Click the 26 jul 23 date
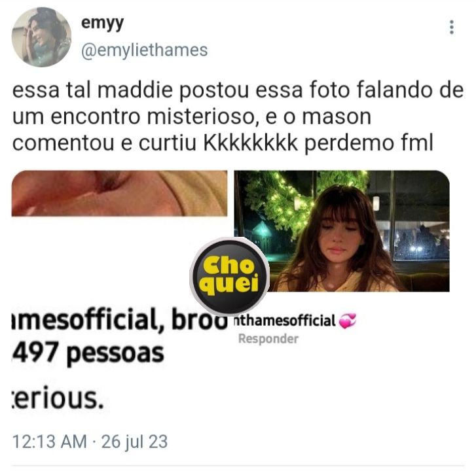Viewport: 476px width, 471px height. (134, 442)
